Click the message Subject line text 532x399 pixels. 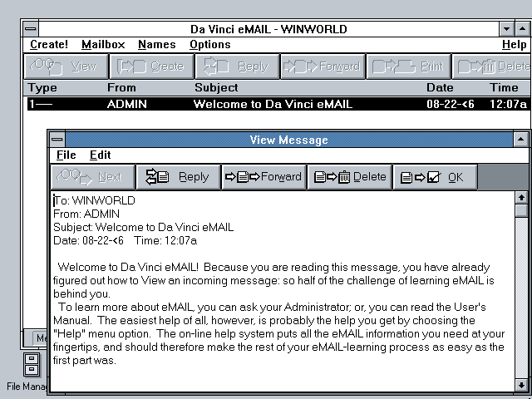144,227
